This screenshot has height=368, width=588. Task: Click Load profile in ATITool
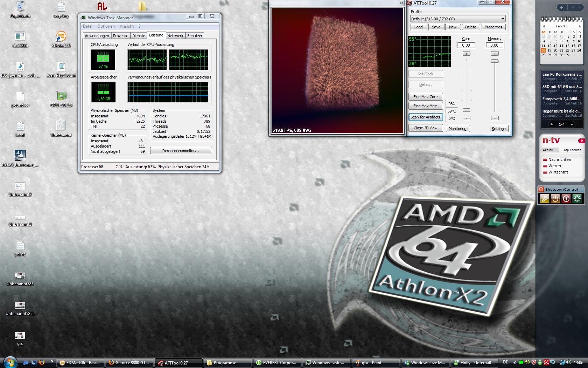(x=419, y=27)
